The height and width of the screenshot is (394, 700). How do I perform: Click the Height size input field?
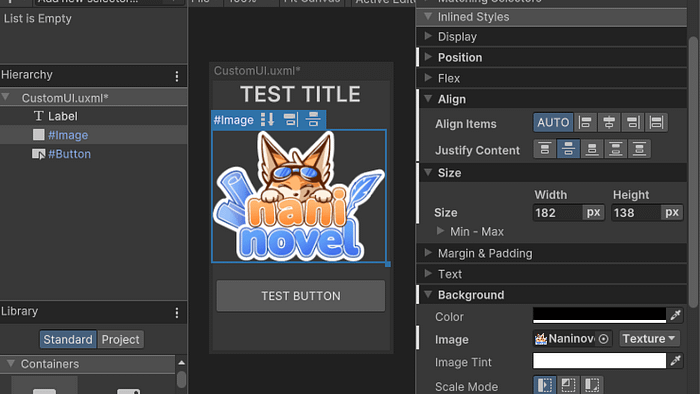tap(636, 212)
